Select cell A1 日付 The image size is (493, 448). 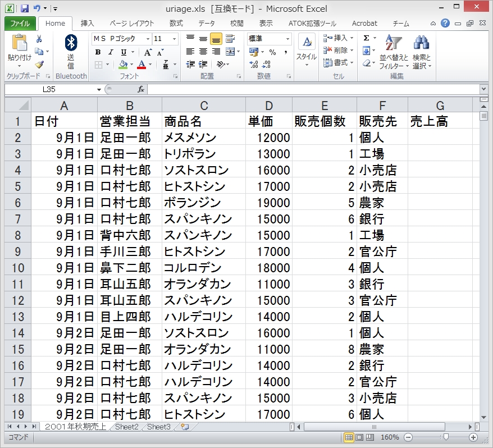[64, 121]
